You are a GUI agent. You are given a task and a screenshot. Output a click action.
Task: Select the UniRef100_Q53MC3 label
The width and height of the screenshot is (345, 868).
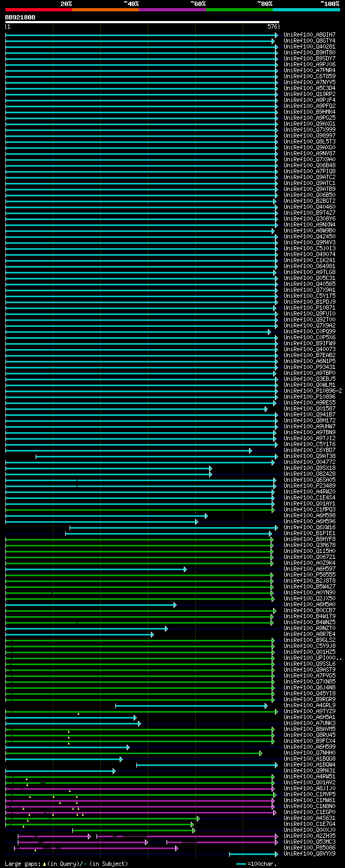tap(309, 842)
